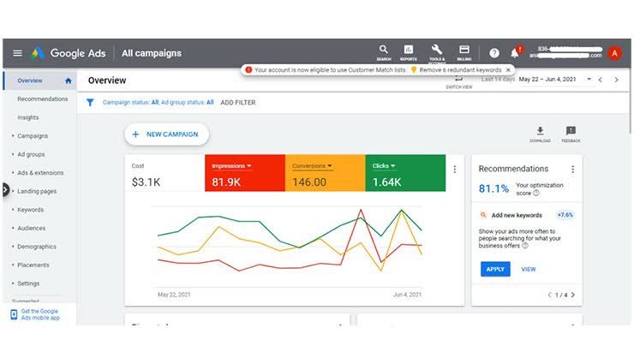Click the Campaign status: All filter
The height and width of the screenshot is (364, 634).
click(130, 103)
